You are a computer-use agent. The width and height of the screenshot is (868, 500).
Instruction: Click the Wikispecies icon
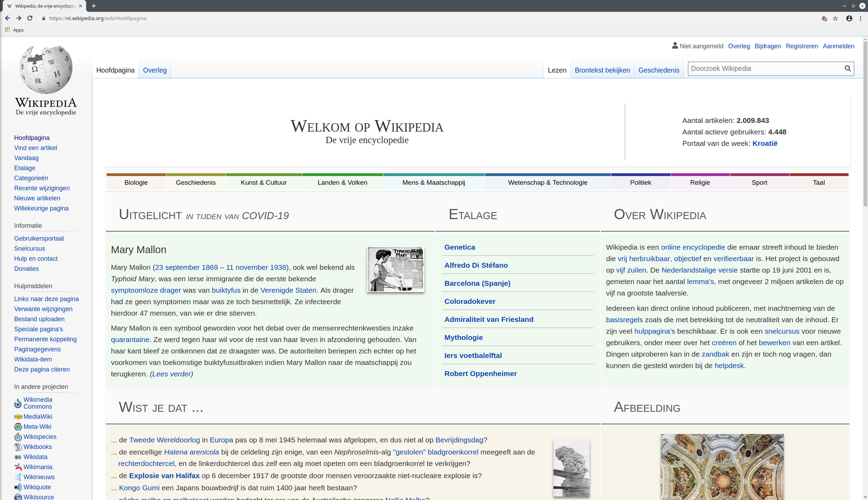point(18,437)
